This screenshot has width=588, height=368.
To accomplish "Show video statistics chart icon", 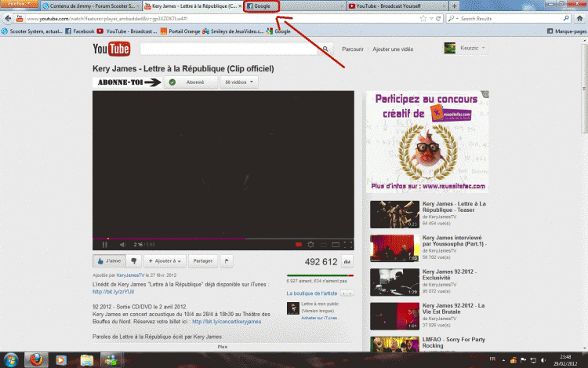I will point(347,261).
